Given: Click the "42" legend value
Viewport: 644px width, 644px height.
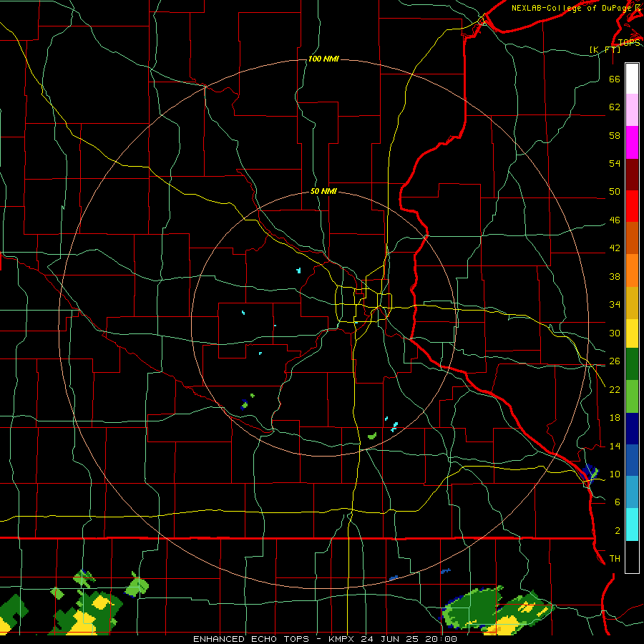Looking at the screenshot, I should pos(615,248).
